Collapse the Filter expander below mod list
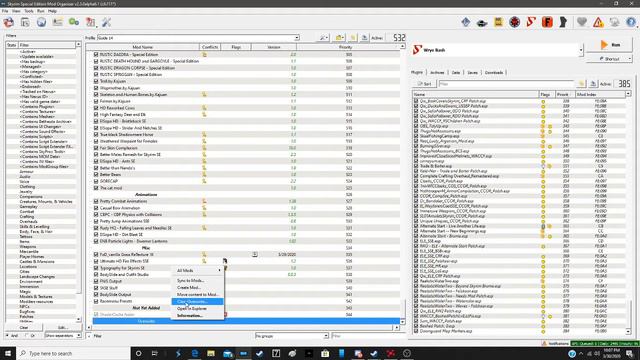The width and height of the screenshot is (640, 360). point(90,336)
